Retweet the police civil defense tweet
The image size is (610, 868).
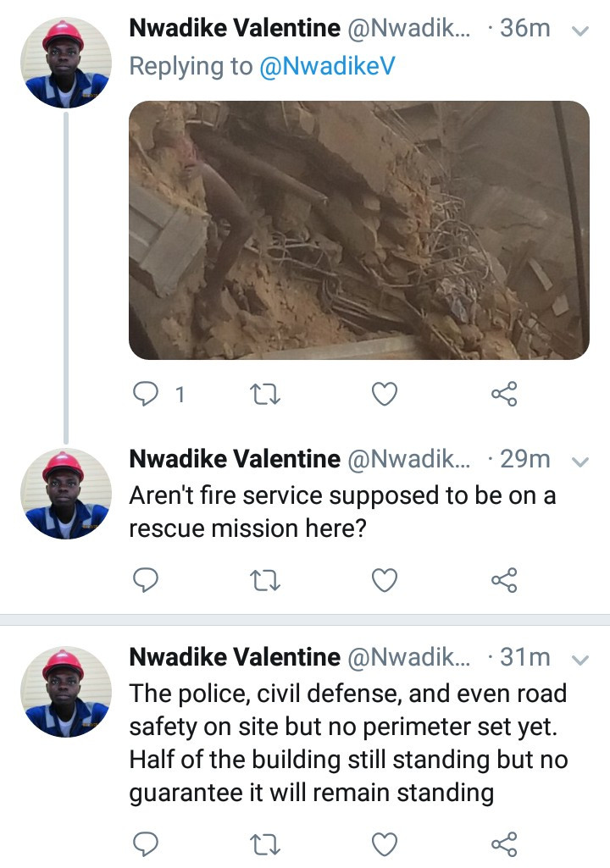(269, 843)
